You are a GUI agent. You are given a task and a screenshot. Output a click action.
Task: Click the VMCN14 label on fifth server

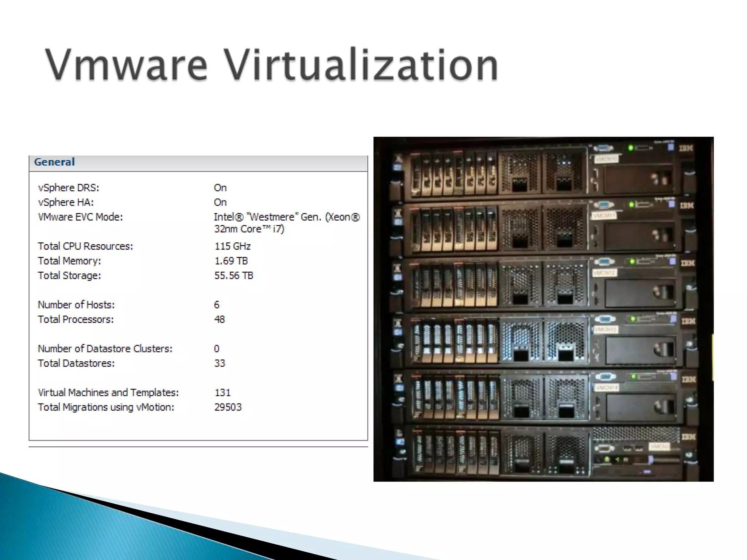pos(606,388)
